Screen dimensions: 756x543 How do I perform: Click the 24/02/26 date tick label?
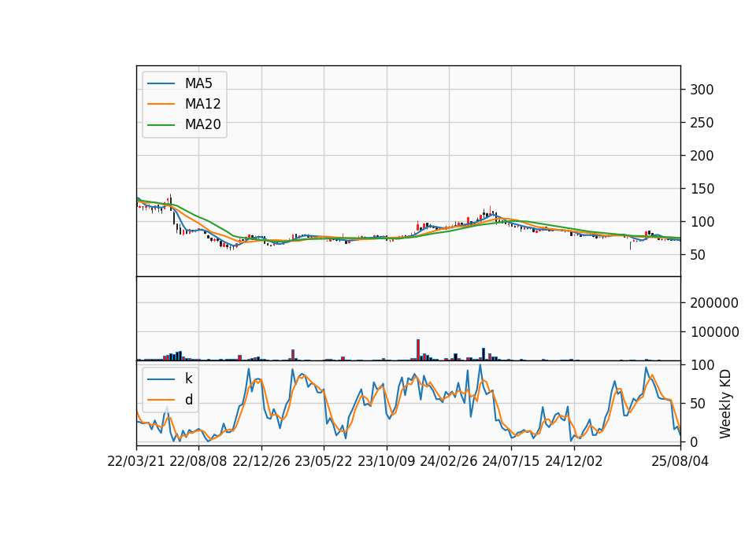coord(448,461)
